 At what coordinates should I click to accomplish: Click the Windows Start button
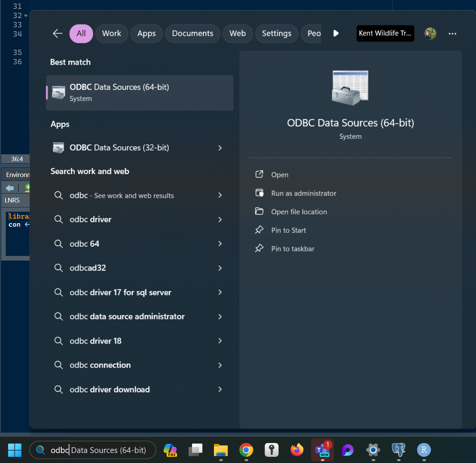[x=15, y=450]
